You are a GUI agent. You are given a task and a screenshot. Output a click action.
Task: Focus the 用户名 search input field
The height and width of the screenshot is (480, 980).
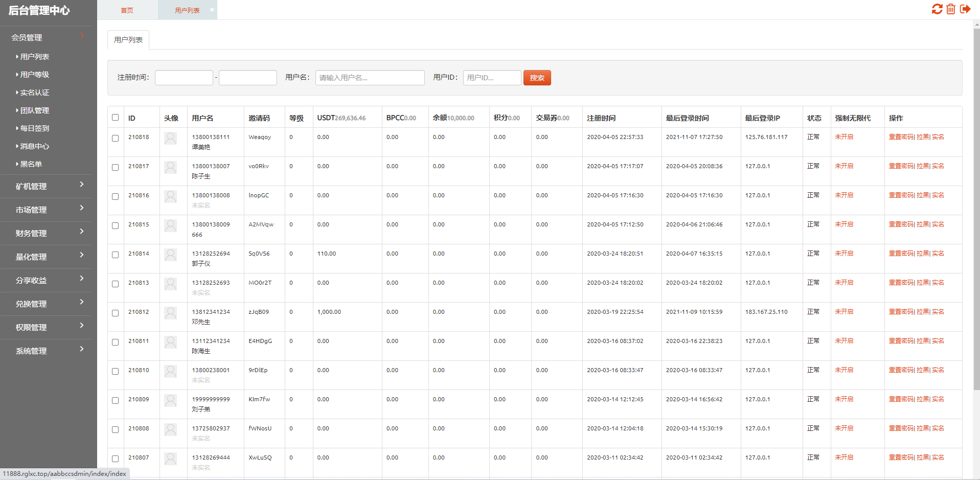click(370, 78)
